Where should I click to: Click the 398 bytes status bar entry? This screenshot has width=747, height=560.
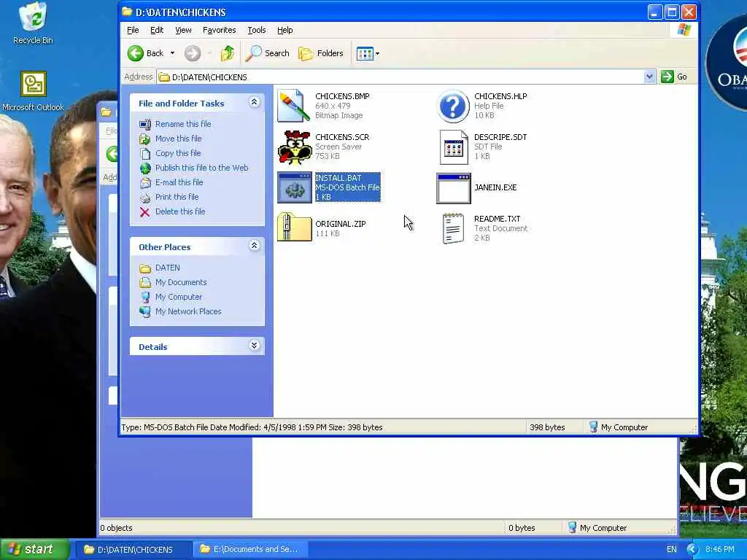pyautogui.click(x=547, y=427)
